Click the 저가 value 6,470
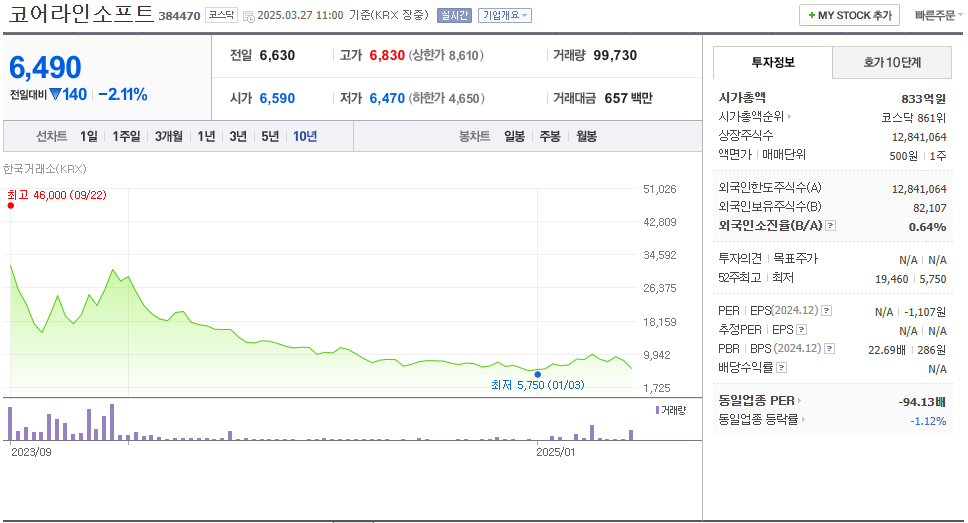The width and height of the screenshot is (968, 523). (387, 98)
